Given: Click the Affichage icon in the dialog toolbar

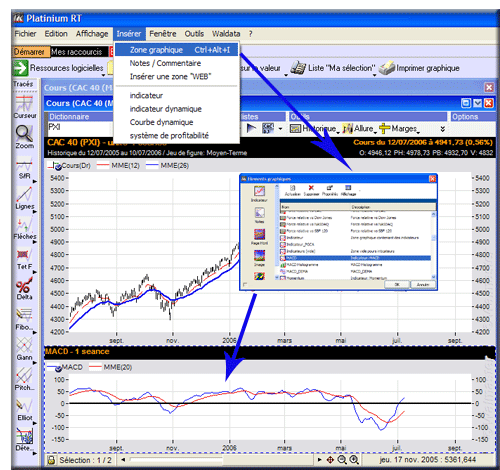Looking at the screenshot, I should click(348, 190).
